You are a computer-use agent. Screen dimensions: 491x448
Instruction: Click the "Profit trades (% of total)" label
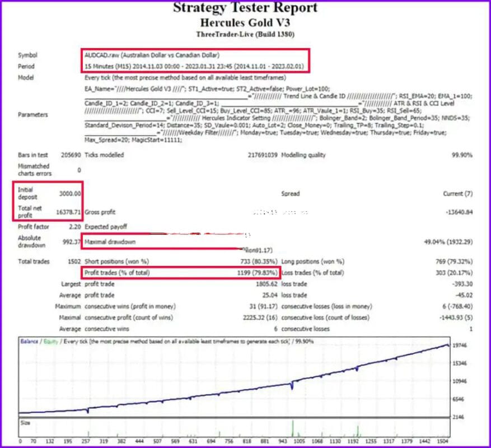click(117, 273)
